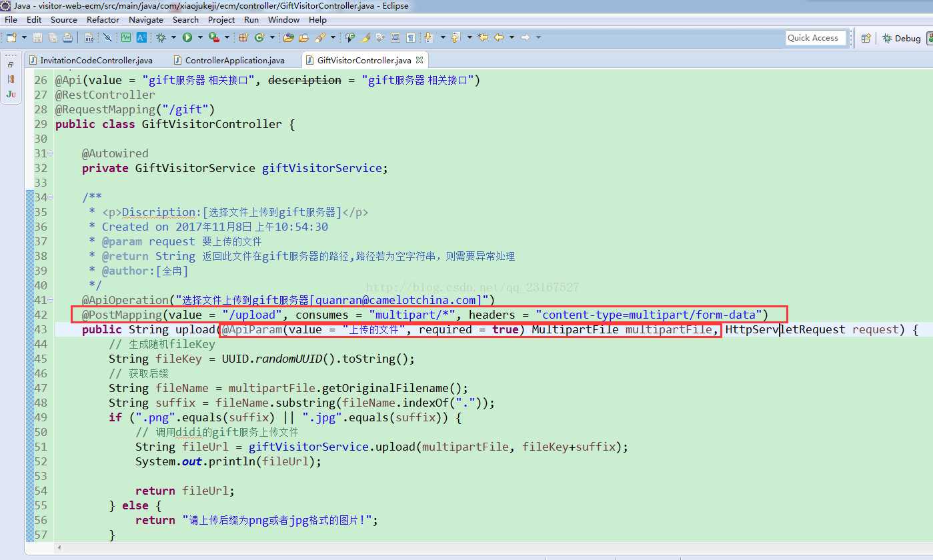Open the New Java Class dropdown arrow
This screenshot has height=560, width=933.
272,37
